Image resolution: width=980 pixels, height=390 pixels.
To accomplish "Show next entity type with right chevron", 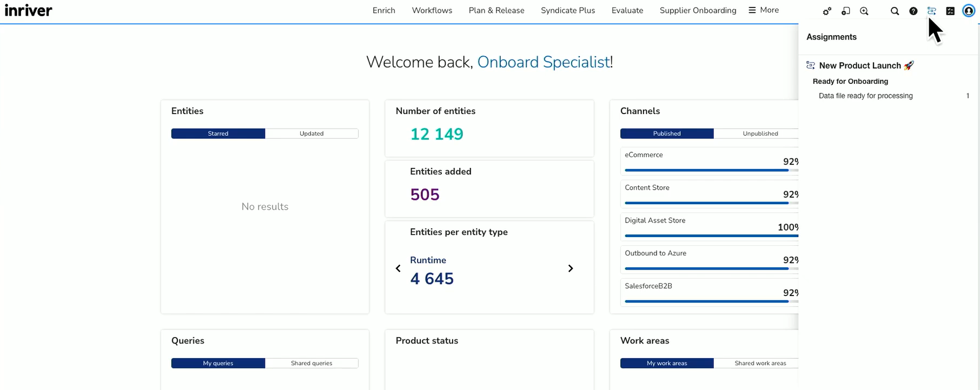I will pos(570,268).
